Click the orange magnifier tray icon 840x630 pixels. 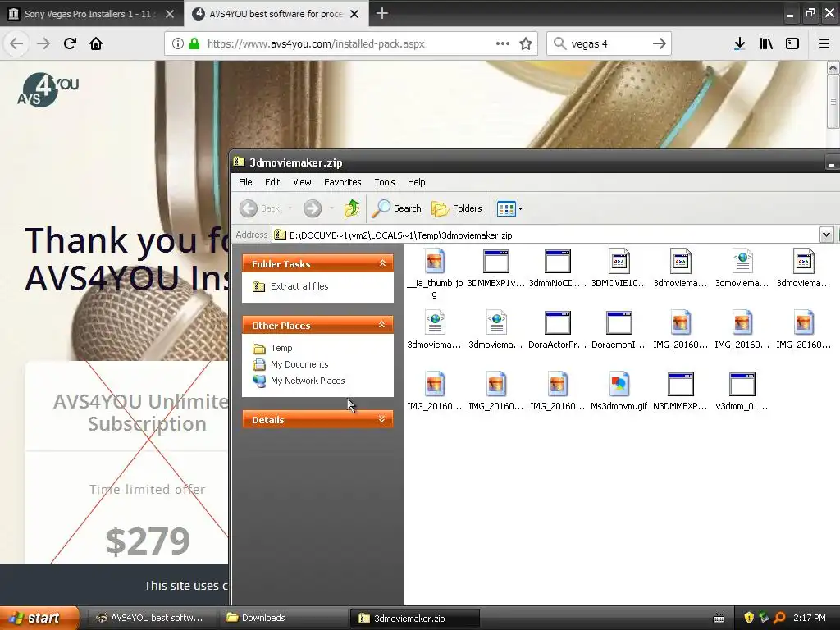779,618
